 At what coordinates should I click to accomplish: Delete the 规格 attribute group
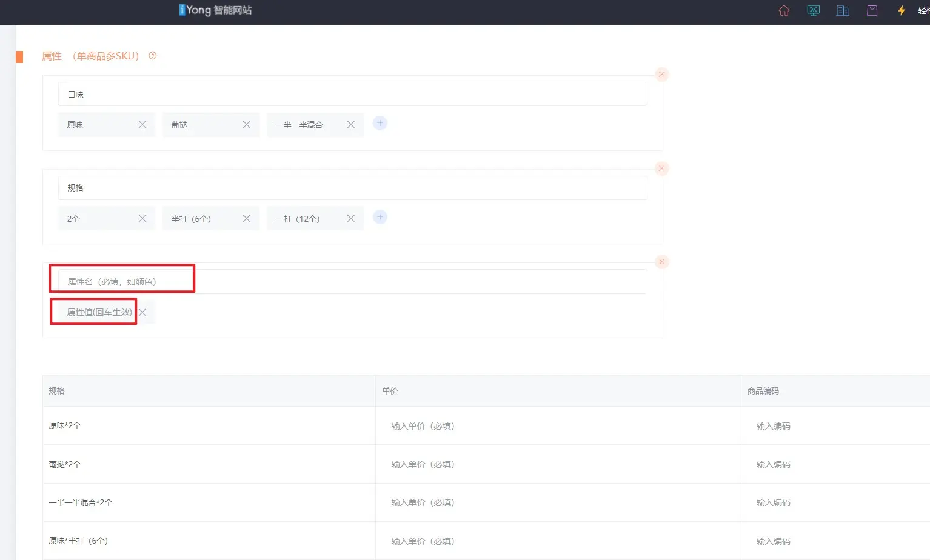tap(662, 168)
